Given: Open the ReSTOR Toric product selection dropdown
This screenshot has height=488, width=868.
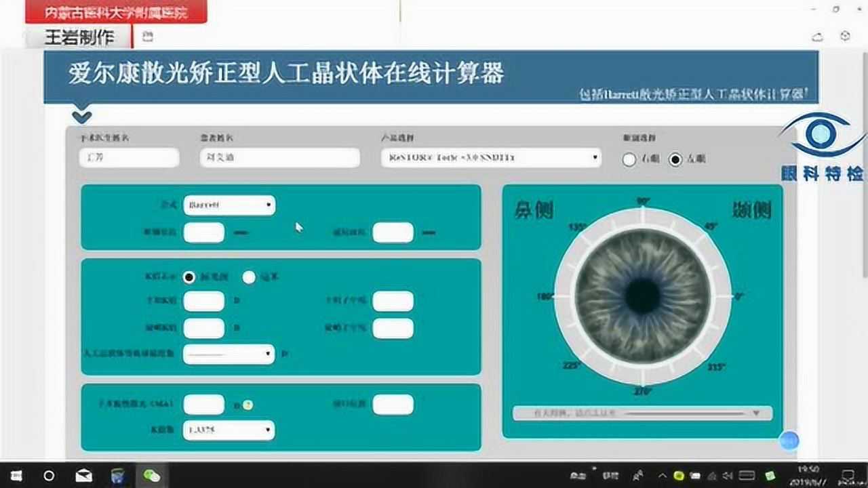Looking at the screenshot, I should [490, 158].
